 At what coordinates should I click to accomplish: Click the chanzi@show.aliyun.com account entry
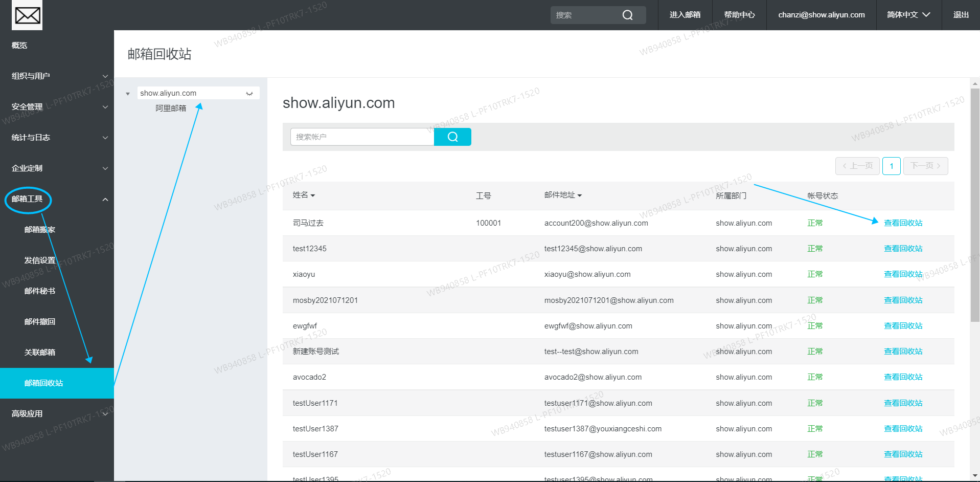[x=822, y=15]
